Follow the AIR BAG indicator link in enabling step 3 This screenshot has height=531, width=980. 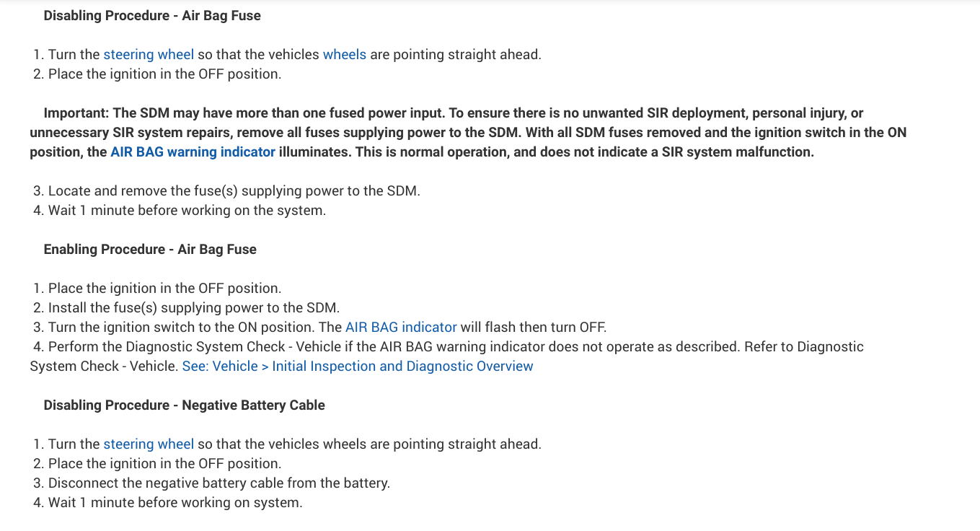[401, 327]
